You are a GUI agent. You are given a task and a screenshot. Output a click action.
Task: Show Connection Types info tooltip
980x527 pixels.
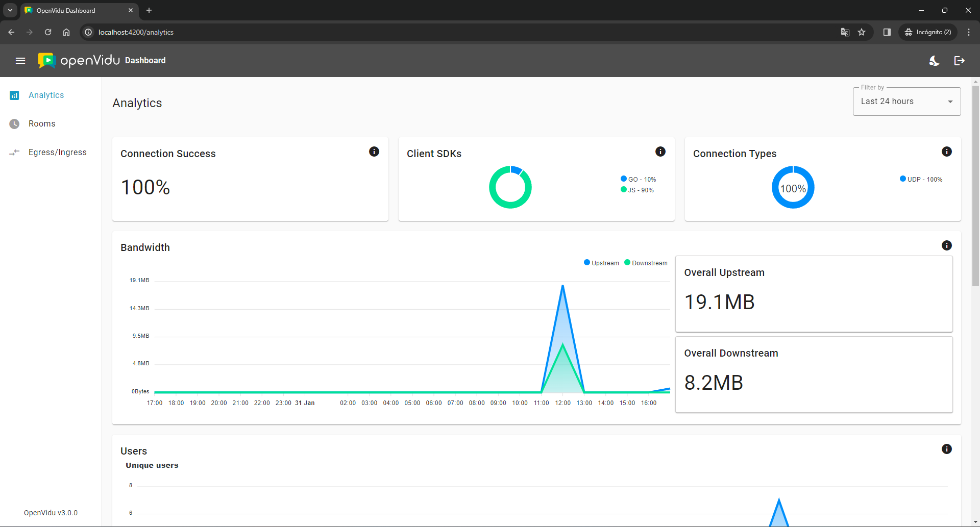(x=947, y=152)
